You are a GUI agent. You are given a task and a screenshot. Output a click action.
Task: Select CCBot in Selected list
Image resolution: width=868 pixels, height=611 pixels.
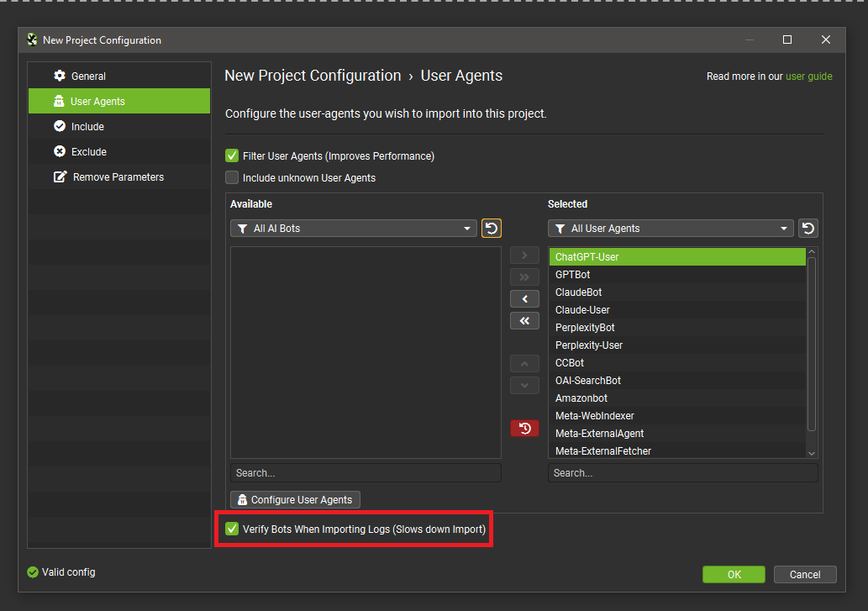point(677,363)
